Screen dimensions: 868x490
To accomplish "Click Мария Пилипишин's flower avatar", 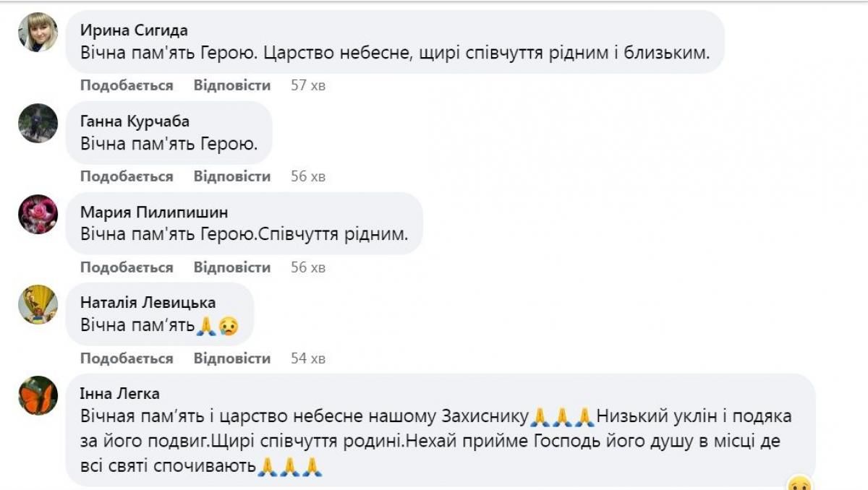I will (x=38, y=214).
